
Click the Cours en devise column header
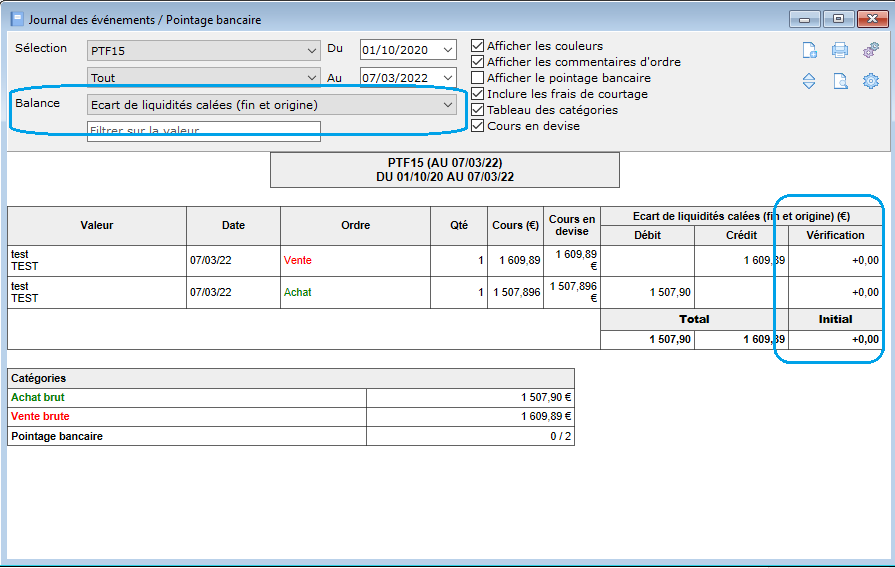click(x=572, y=225)
